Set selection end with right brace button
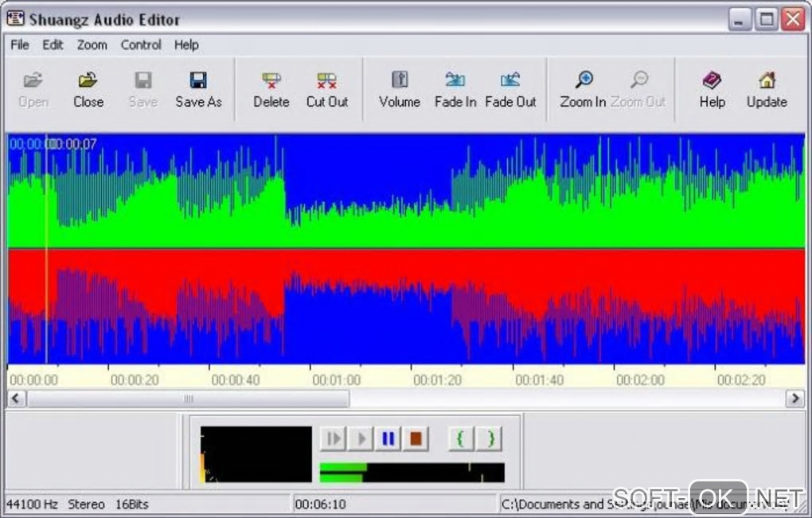The image size is (812, 518). pos(489,438)
